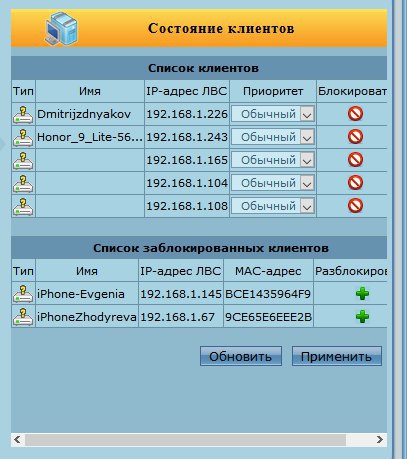407x459 pixels.
Task: Select blocked client name iPhone-Evgenia
Action: 81,294
